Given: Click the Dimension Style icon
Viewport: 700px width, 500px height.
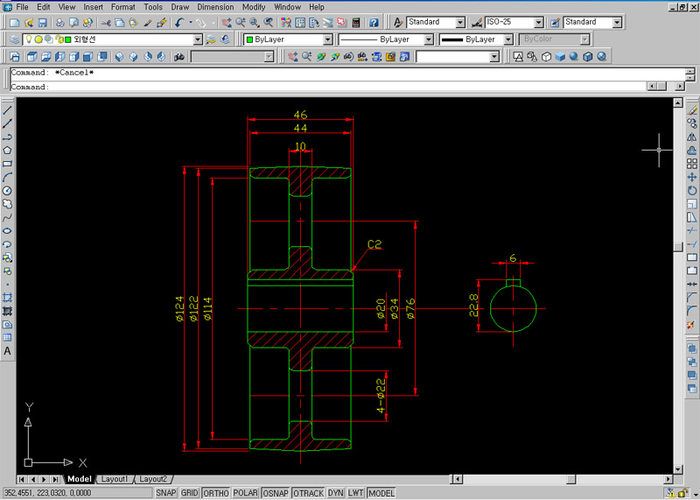Looking at the screenshot, I should [477, 22].
